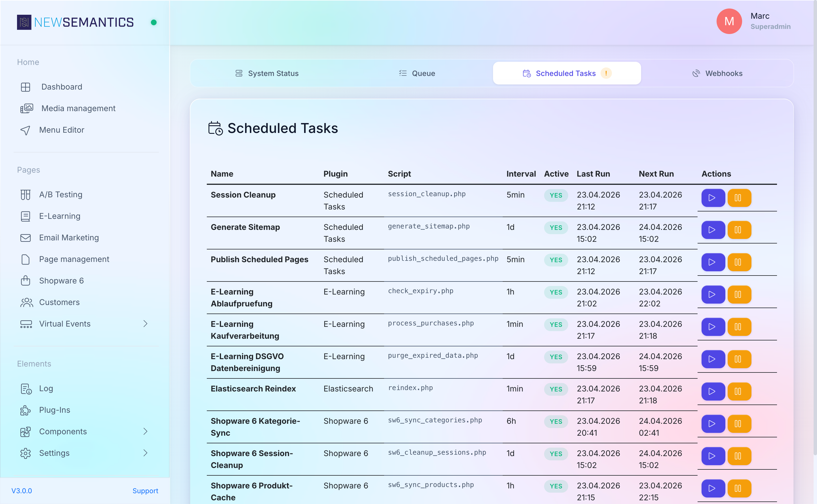Select the Scheduled Tasks tab
The image size is (817, 504).
567,73
